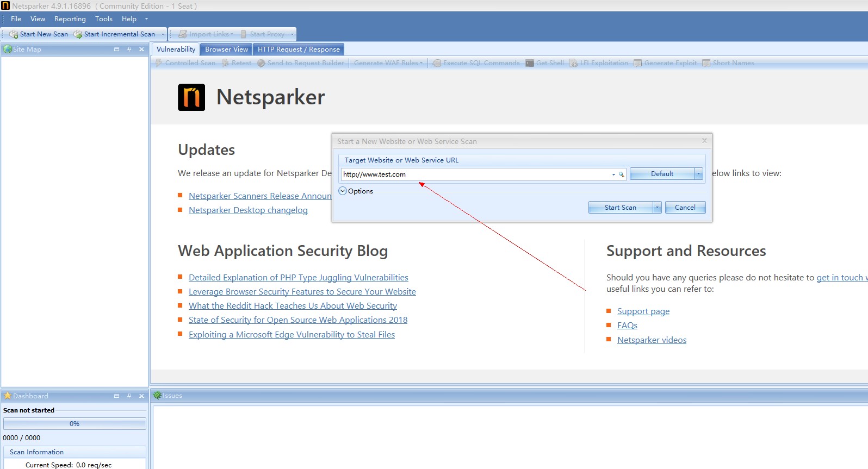
Task: Click the Import Links toolbar icon
Action: [183, 34]
